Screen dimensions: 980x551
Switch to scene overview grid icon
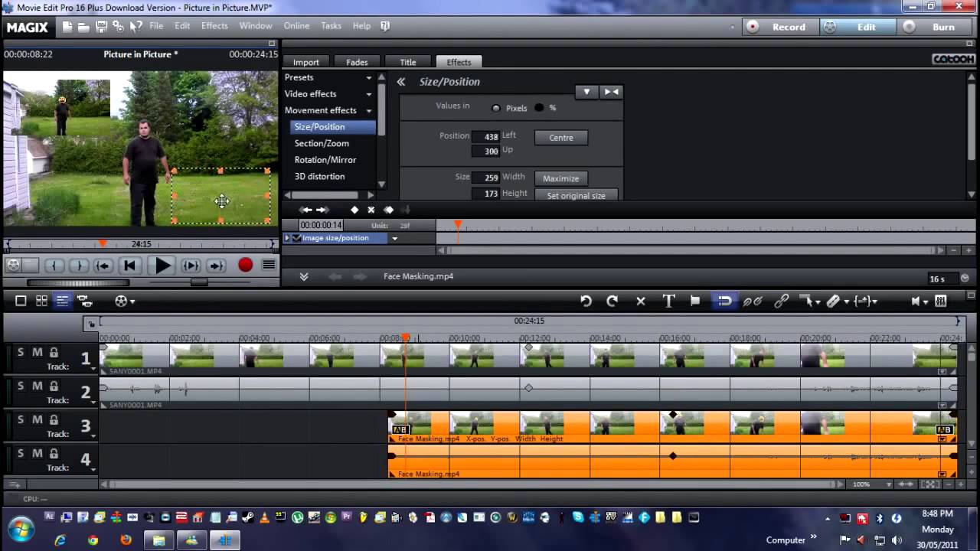(x=42, y=301)
